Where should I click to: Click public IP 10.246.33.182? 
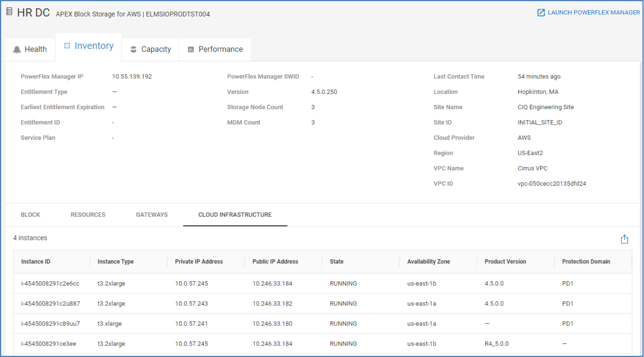tap(272, 304)
